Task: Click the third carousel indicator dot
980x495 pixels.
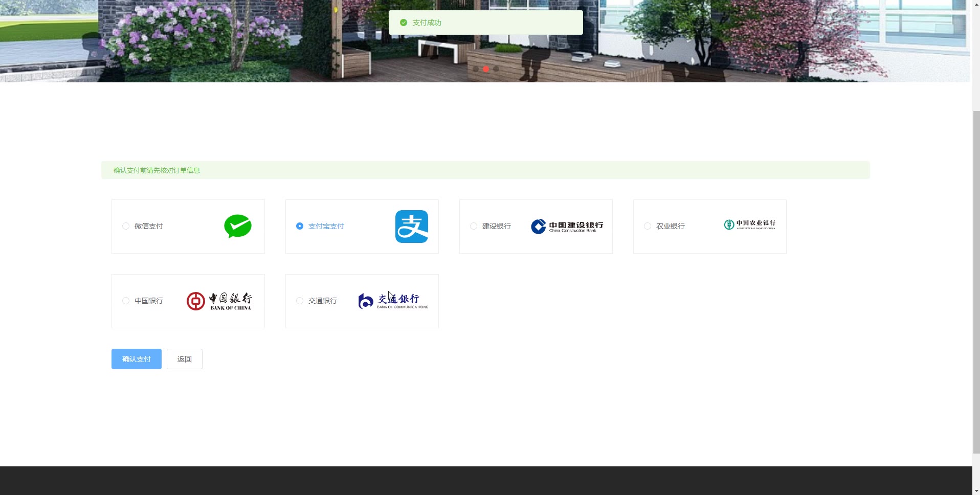Action: click(496, 69)
